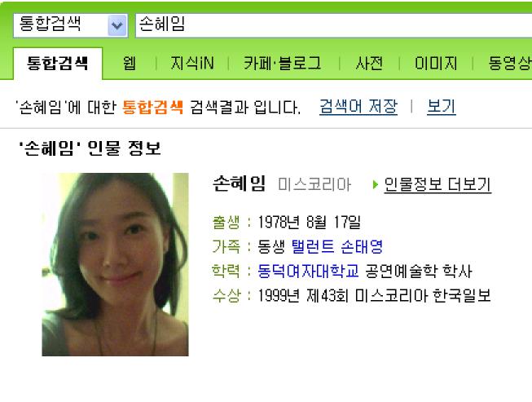The height and width of the screenshot is (402, 532).
Task: Open the 탤런트 손태영 link
Action: click(337, 246)
